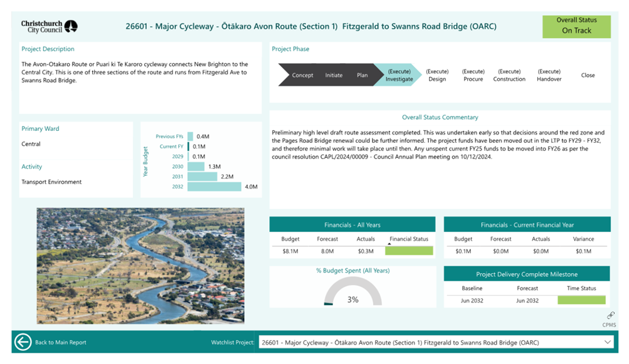Screen dimensions: 629x364
Task: Click the Activity heading
Action: coord(32,167)
